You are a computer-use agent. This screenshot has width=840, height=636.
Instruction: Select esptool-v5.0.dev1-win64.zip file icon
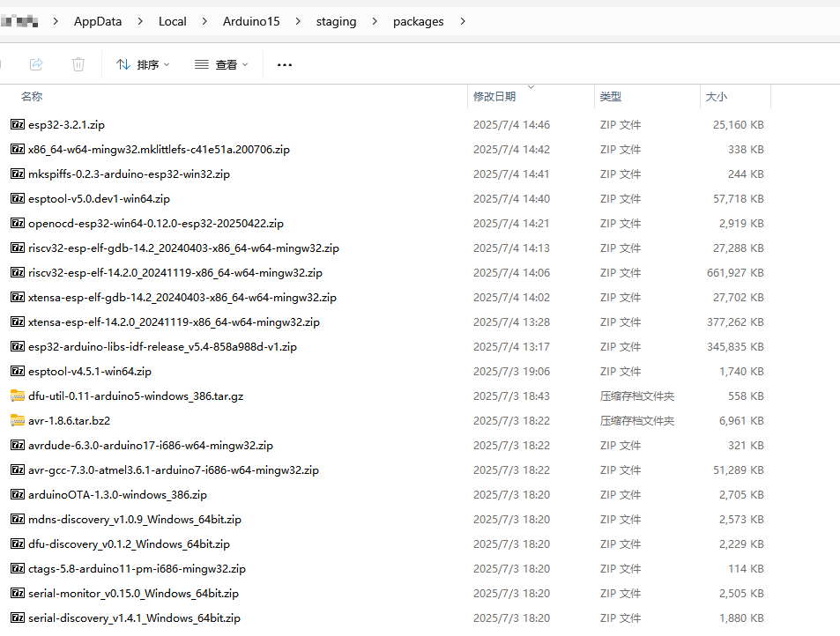click(18, 198)
